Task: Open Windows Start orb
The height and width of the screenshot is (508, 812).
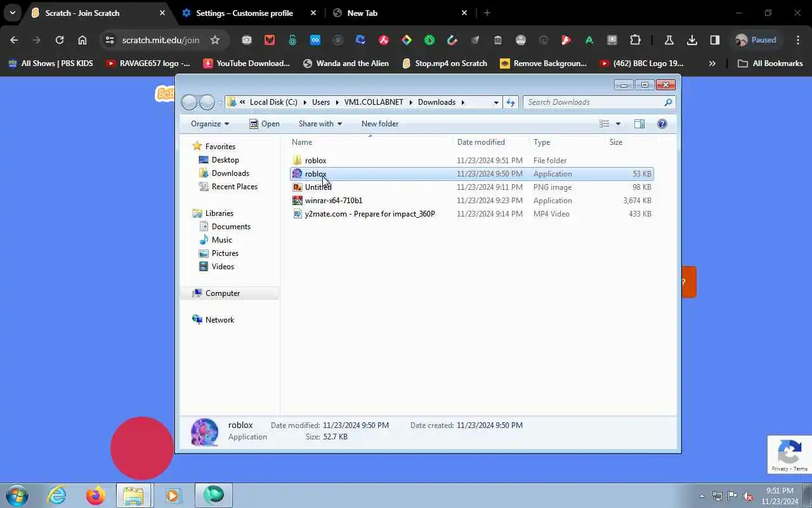Action: coord(16,495)
